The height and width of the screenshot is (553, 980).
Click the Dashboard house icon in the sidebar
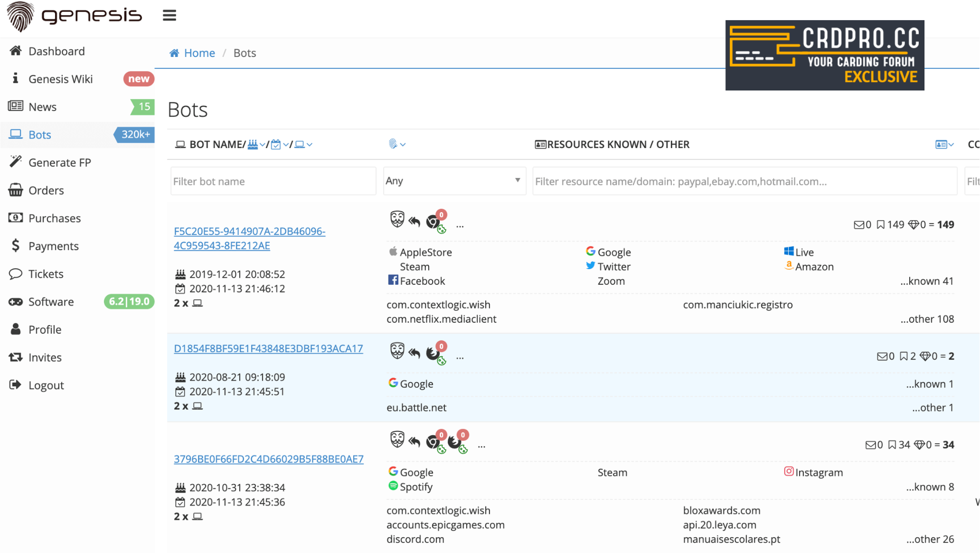click(16, 51)
